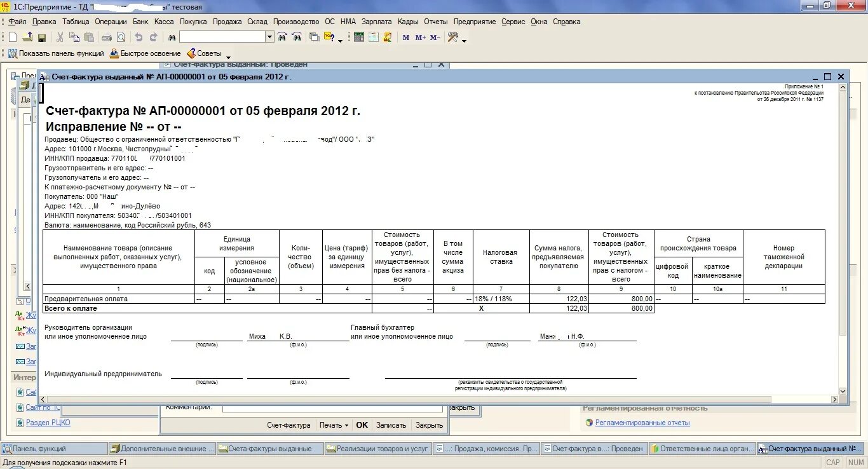Open the Операции menu
Viewport: 868px width, 469px height.
coord(111,22)
